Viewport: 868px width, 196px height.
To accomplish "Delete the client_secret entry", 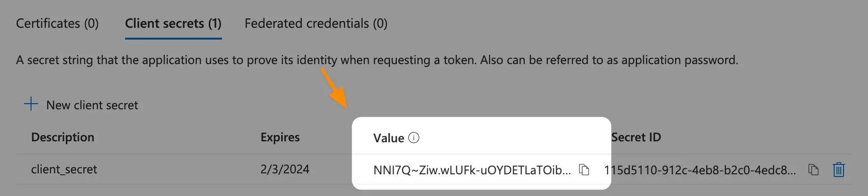I will click(x=839, y=170).
